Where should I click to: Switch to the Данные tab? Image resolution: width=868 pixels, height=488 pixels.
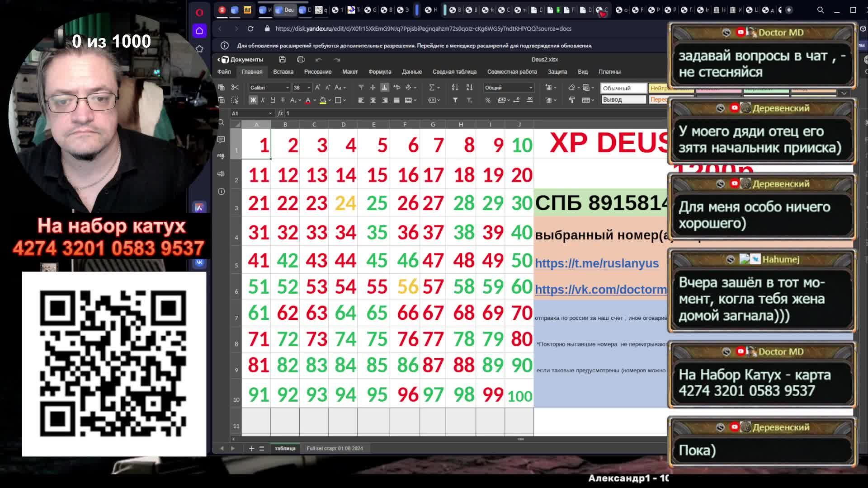coord(411,72)
